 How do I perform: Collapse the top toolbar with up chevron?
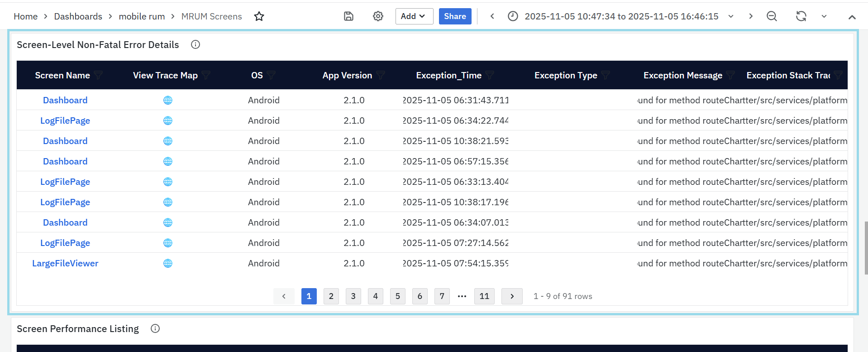tap(852, 17)
